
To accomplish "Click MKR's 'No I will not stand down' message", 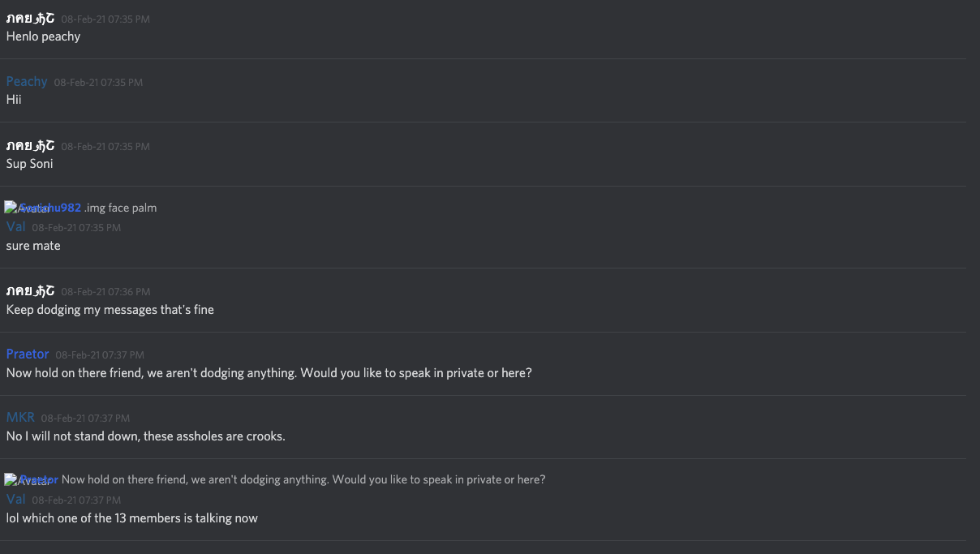I will pos(145,436).
